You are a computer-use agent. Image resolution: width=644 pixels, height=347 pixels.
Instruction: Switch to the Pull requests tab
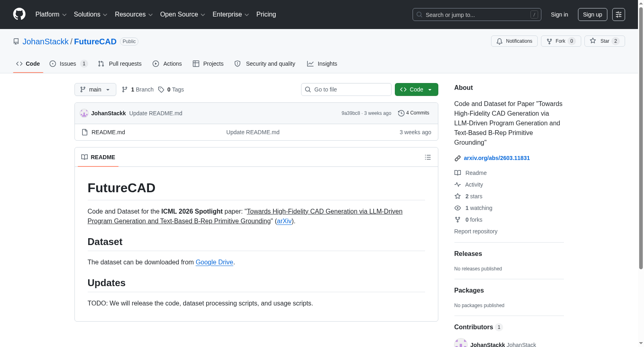120,64
